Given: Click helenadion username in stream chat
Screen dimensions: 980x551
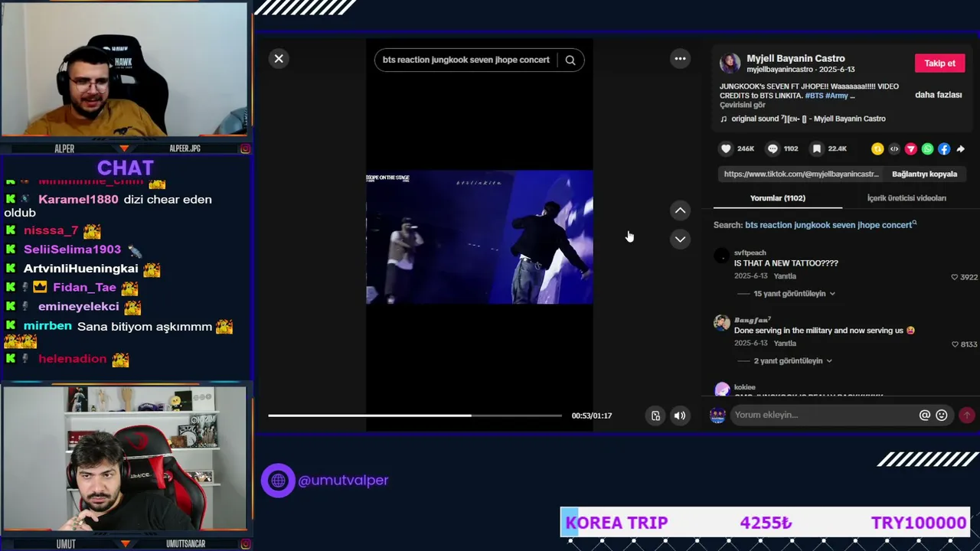Looking at the screenshot, I should 72,359.
